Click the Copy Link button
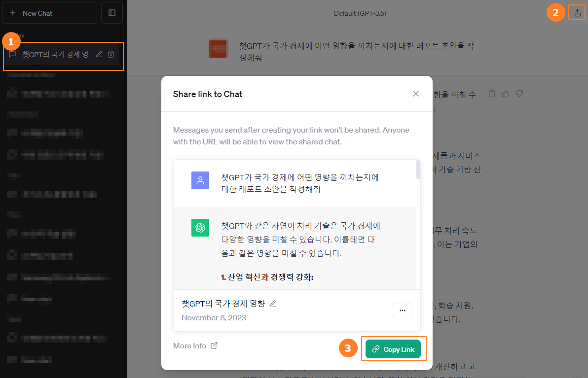588x378 pixels. (x=393, y=349)
